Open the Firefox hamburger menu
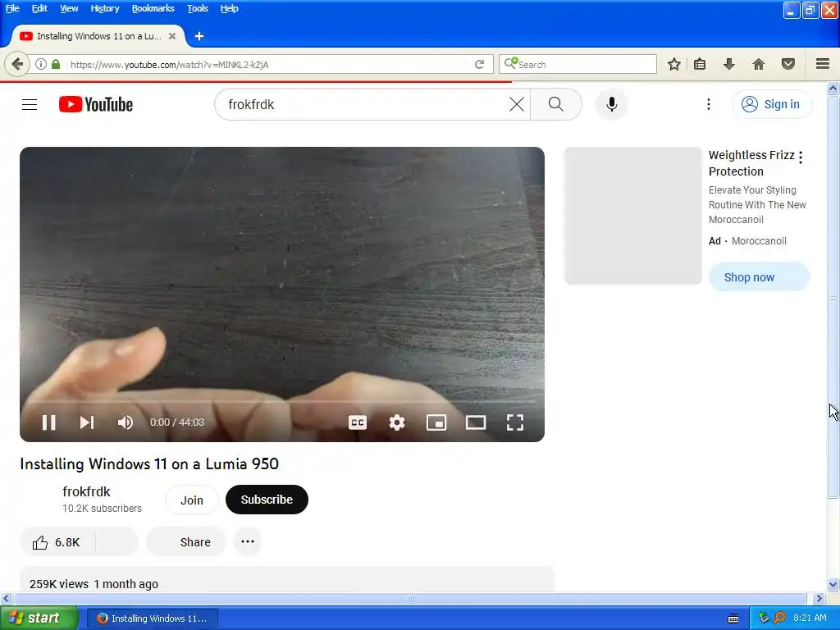Screen dimensions: 840x630 (823, 64)
